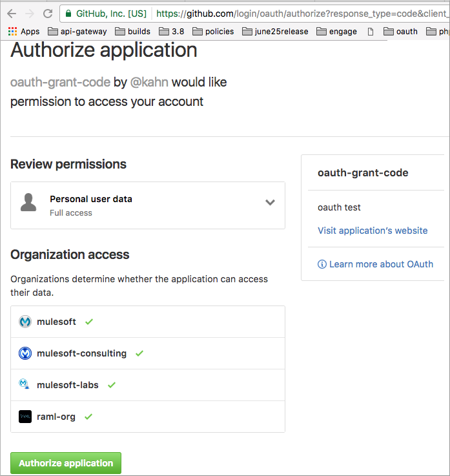This screenshot has height=476, width=450.
Task: Click the green padlock security icon
Action: 68,13
